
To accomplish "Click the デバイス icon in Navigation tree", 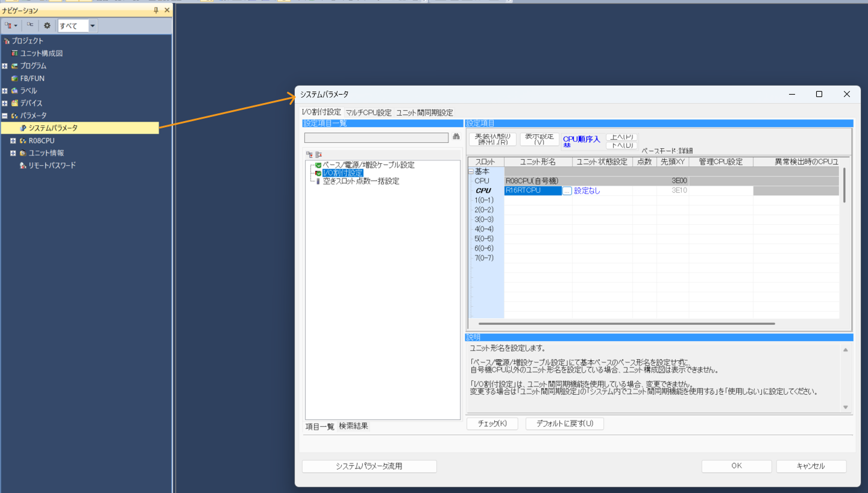I will 15,104.
